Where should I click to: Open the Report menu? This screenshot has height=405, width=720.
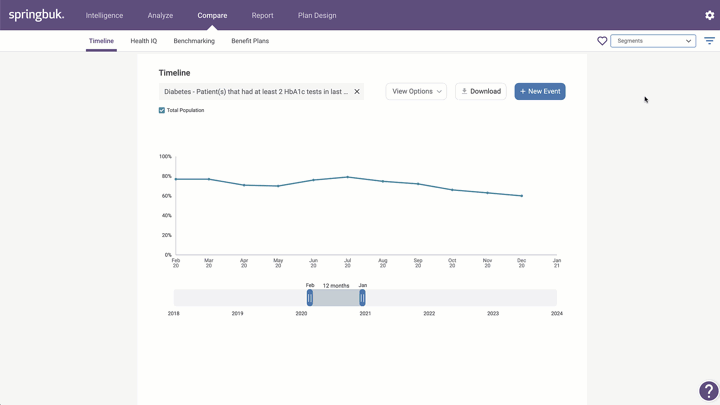click(x=262, y=15)
